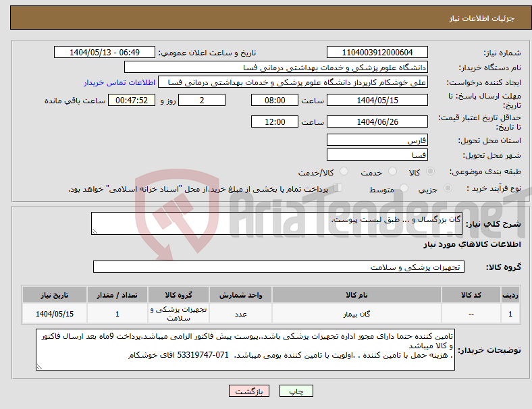532x409 pixels.
Task: Select the جزیی purchase type radio
Action: pos(448,188)
